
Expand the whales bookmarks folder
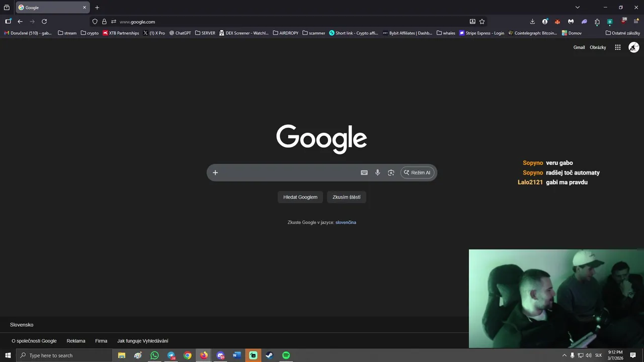pos(446,33)
